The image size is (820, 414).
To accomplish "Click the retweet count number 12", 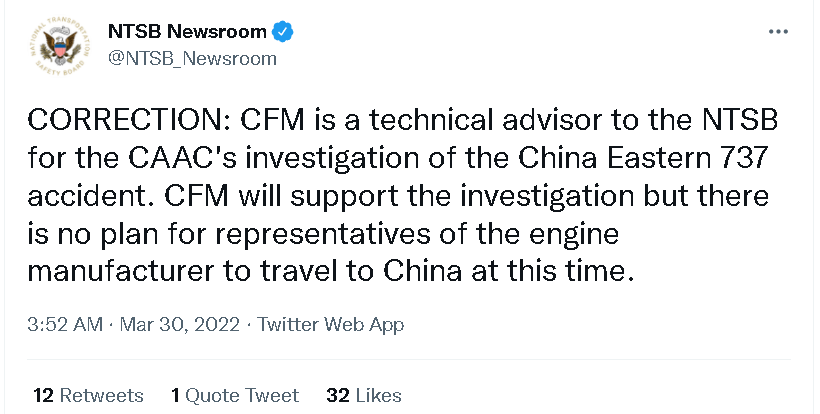I will 43,395.
